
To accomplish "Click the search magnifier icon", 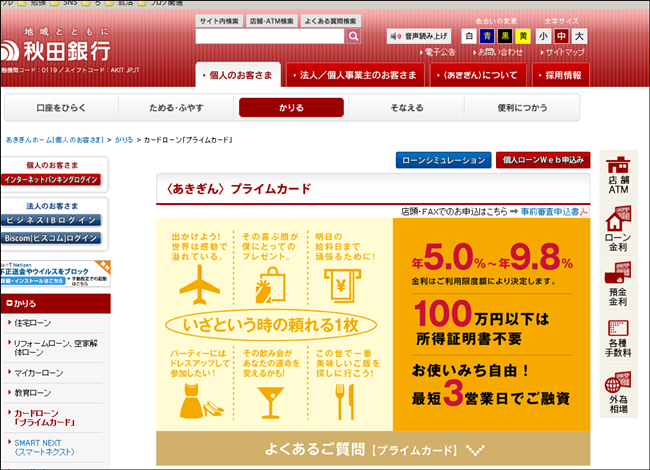I will coord(353,36).
